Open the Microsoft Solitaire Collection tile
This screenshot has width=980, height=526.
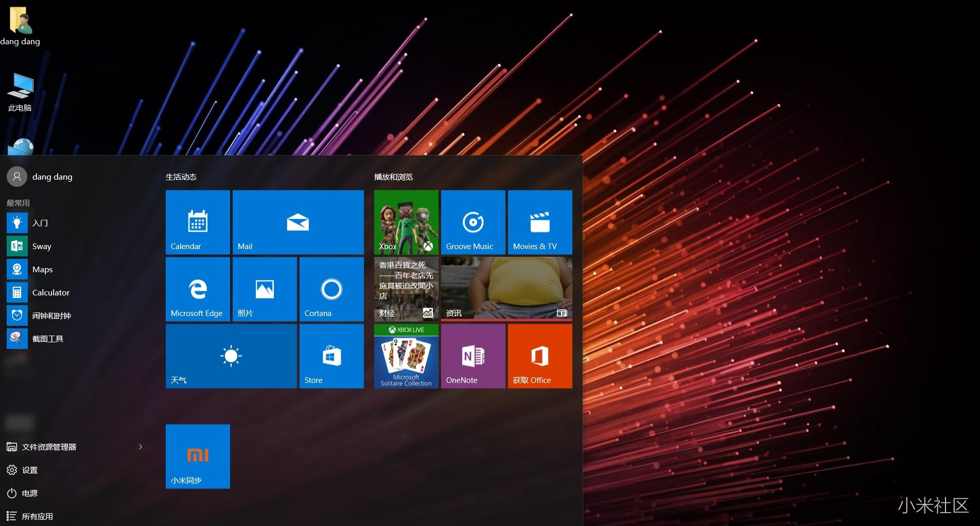pyautogui.click(x=406, y=356)
